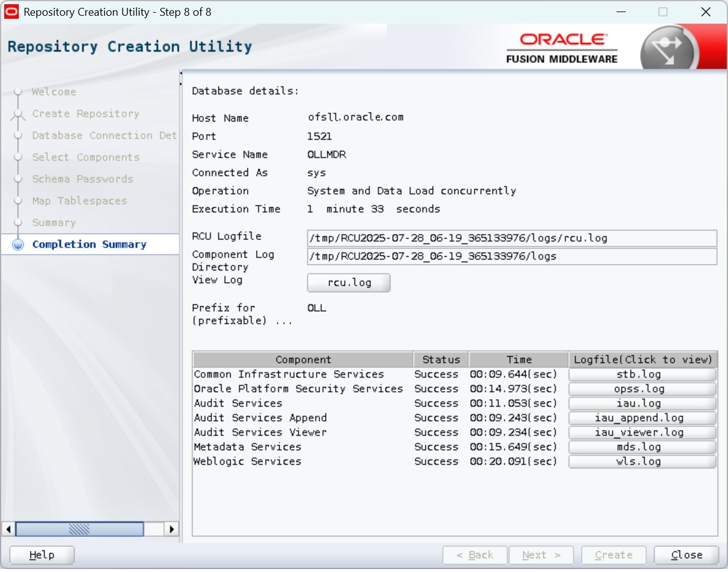Open the iau_append.log logfile

(642, 418)
